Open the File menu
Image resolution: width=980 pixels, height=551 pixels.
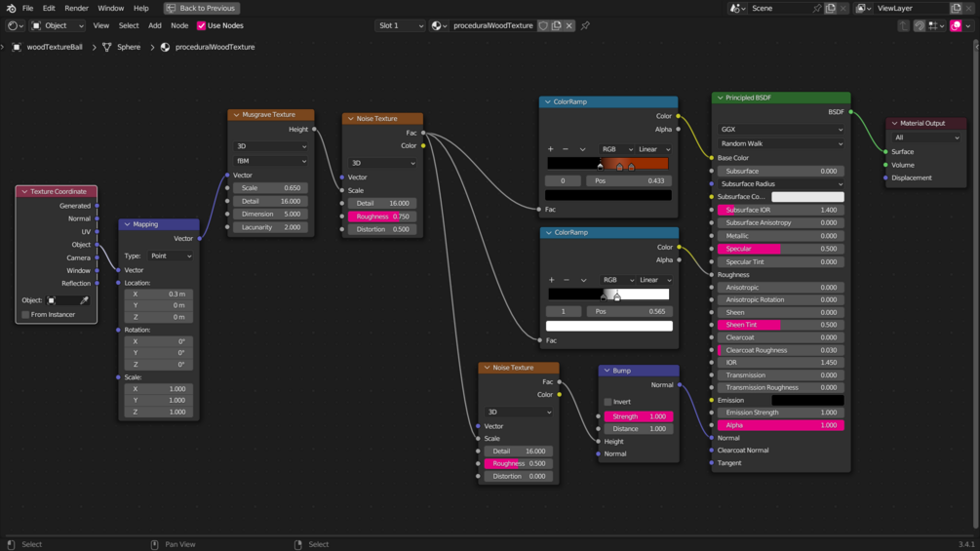pyautogui.click(x=27, y=8)
